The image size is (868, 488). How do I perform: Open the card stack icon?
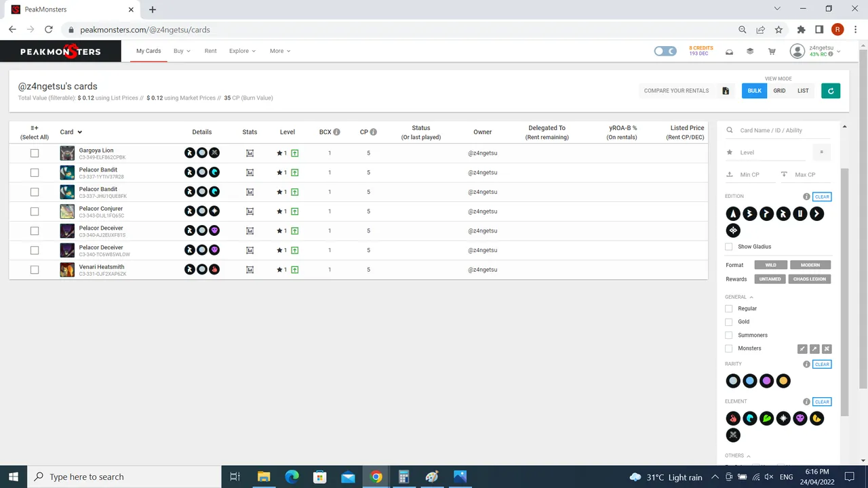750,52
